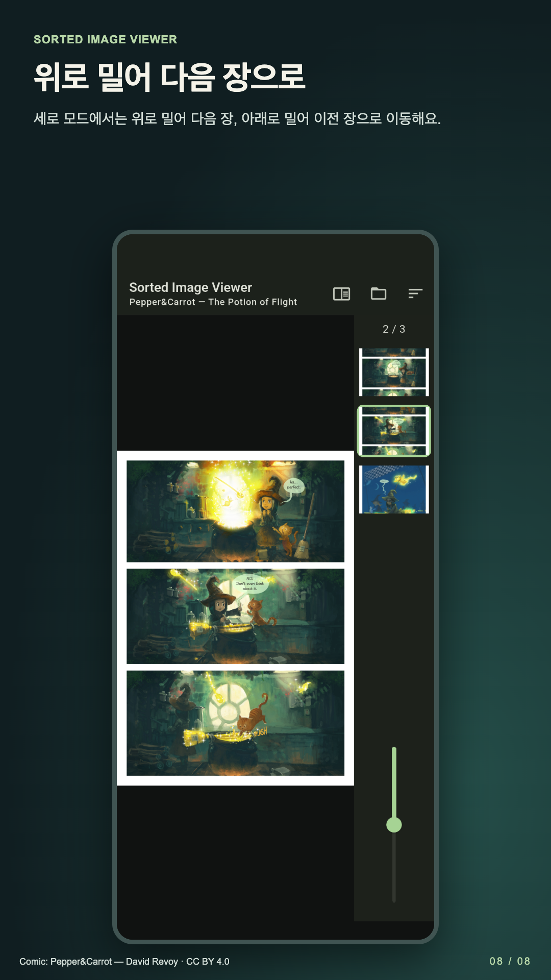551x980 pixels.
Task: Open the folder picker icon
Action: (379, 293)
